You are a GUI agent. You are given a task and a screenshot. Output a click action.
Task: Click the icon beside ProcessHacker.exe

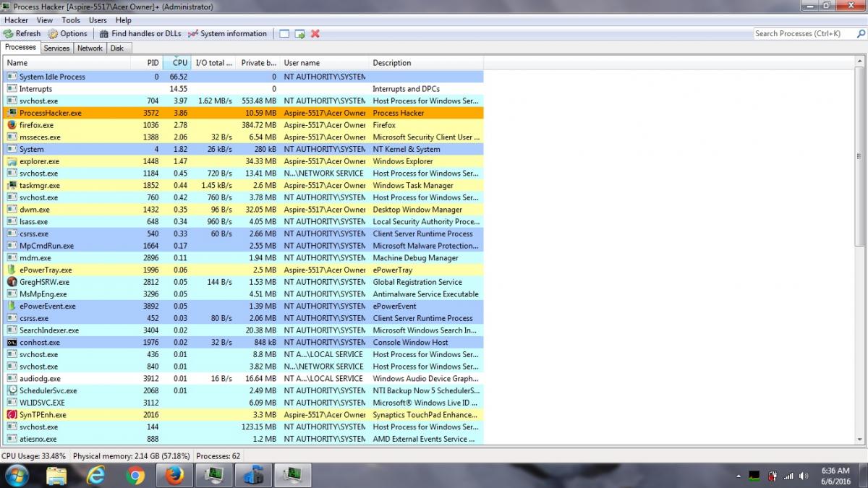point(12,113)
